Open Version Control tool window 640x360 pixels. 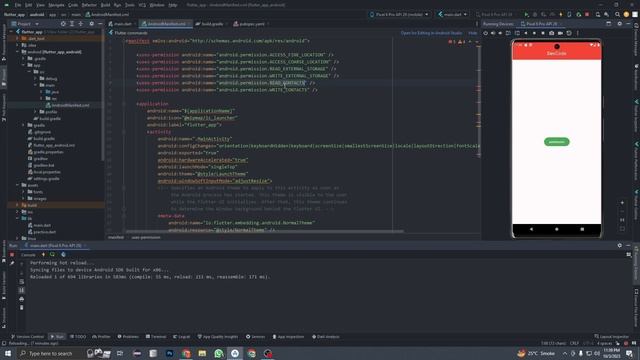pos(27,337)
